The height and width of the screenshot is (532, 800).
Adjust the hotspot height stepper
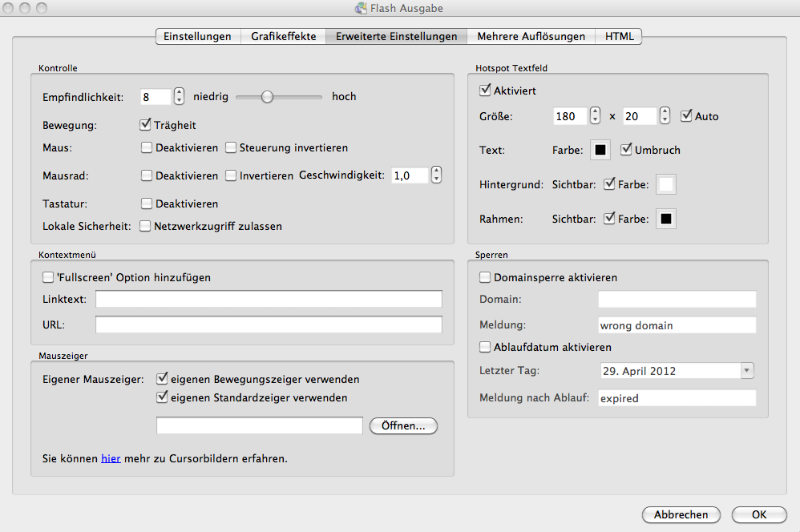[x=665, y=116]
